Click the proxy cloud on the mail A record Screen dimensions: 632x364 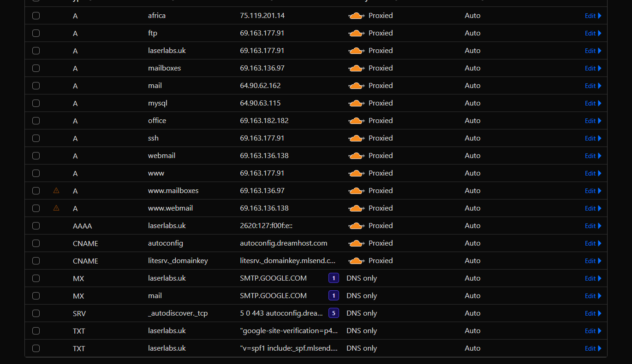(356, 85)
